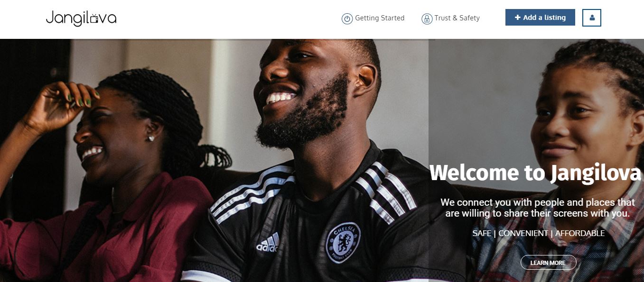Click the "We connect you with people" tagline
This screenshot has height=282, width=644.
pos(538,208)
